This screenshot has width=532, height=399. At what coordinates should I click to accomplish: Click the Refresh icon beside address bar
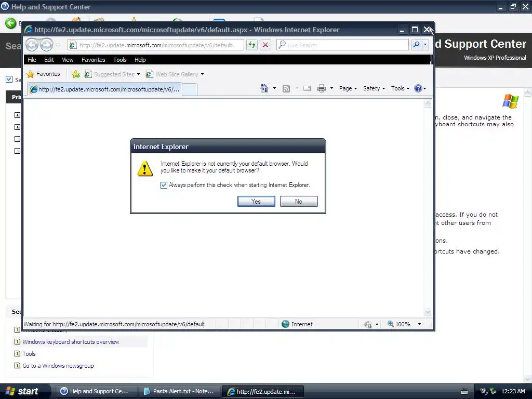tap(251, 45)
